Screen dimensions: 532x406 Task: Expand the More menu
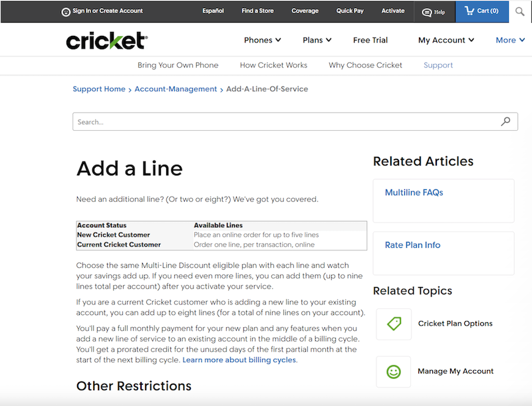[510, 41]
